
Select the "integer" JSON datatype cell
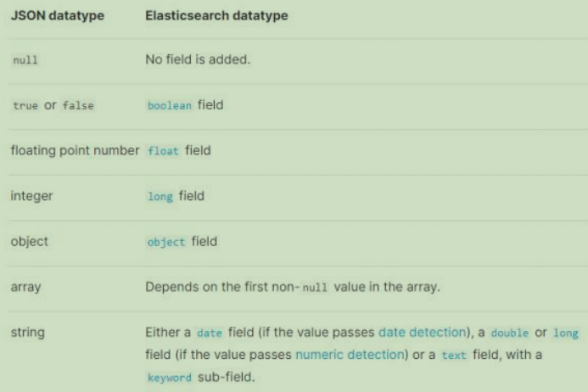tap(30, 195)
